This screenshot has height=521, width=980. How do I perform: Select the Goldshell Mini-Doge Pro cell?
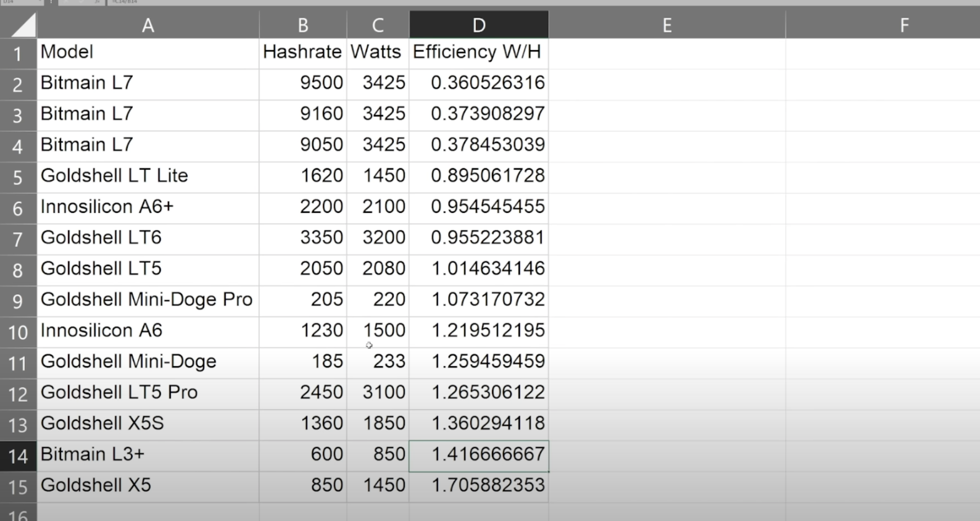(x=147, y=300)
